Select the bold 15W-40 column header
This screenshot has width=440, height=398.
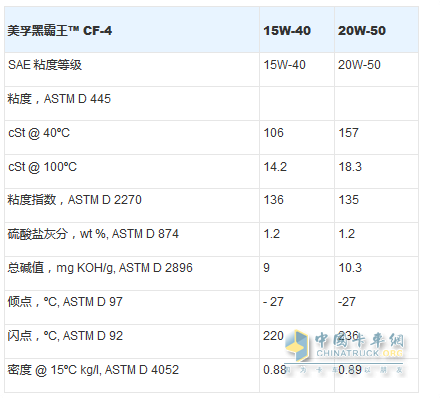pos(287,31)
